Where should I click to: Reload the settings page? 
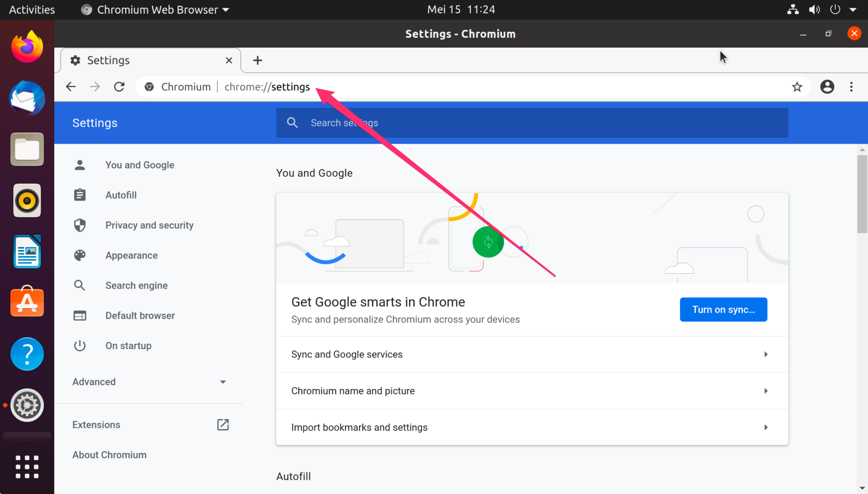coord(119,87)
